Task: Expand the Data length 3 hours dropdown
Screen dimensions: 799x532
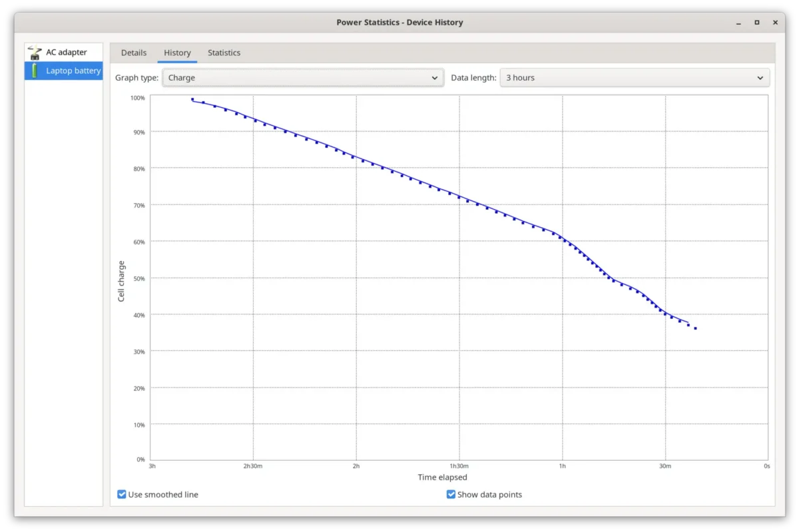Action: 634,78
